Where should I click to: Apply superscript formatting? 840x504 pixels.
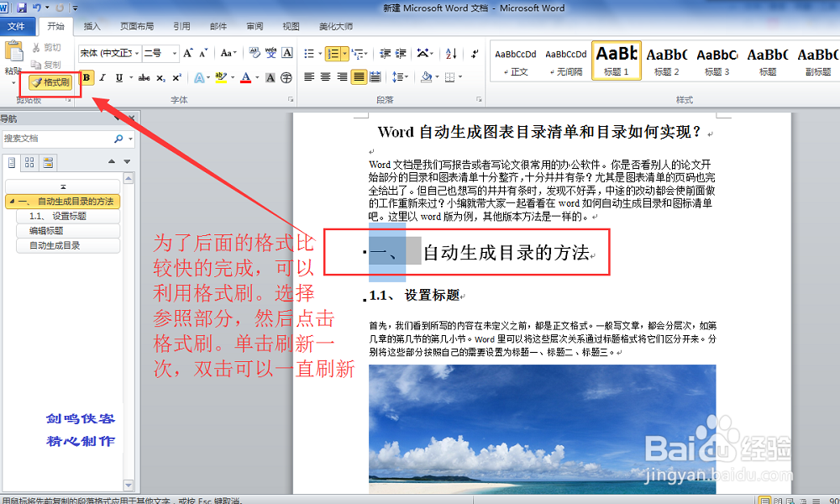point(176,77)
